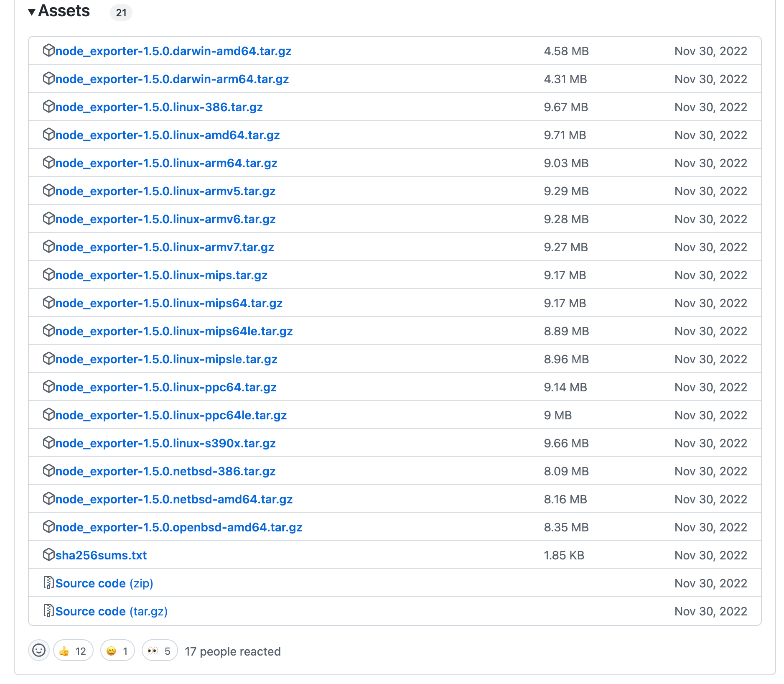
Task: Click package icon beside linux-mips64le asset
Action: click(49, 330)
